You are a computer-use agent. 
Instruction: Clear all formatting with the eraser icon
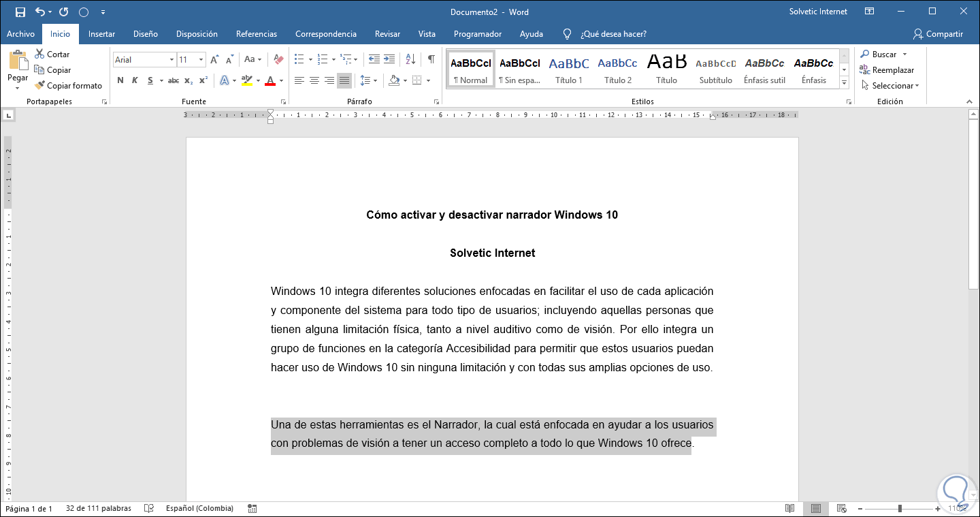click(278, 60)
